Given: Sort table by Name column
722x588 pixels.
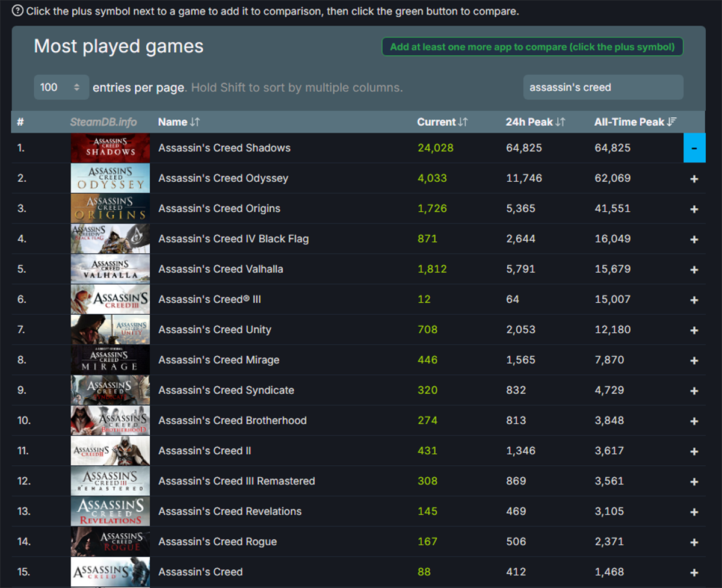Looking at the screenshot, I should point(179,122).
